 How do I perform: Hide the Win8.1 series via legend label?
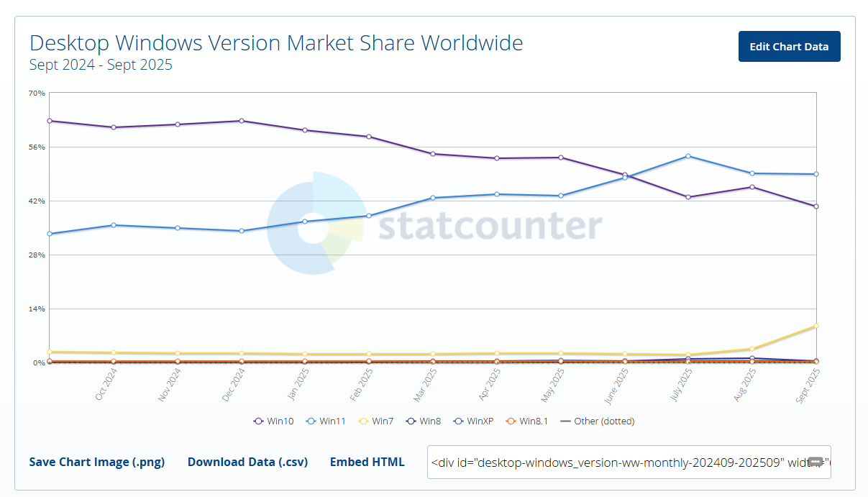[534, 421]
